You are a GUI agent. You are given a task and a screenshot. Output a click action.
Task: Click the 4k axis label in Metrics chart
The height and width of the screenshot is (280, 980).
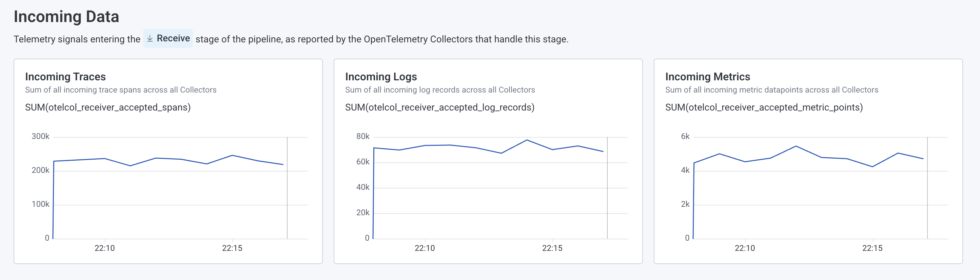coord(685,170)
